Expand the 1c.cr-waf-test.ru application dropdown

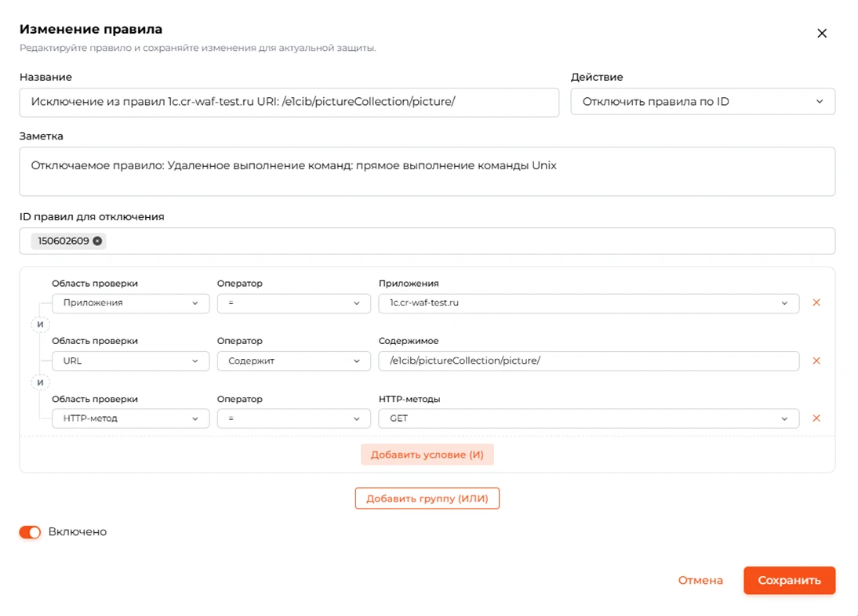[588, 303]
